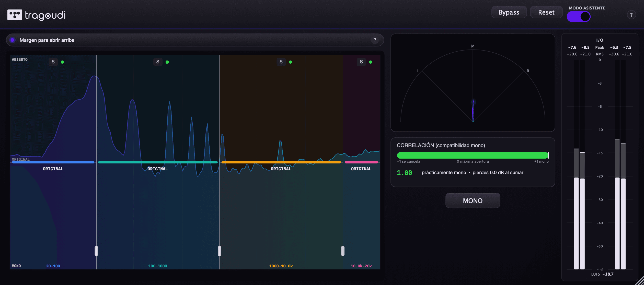The height and width of the screenshot is (285, 644).
Task: Click the crossover handle at 100 Hz
Action: [96, 251]
